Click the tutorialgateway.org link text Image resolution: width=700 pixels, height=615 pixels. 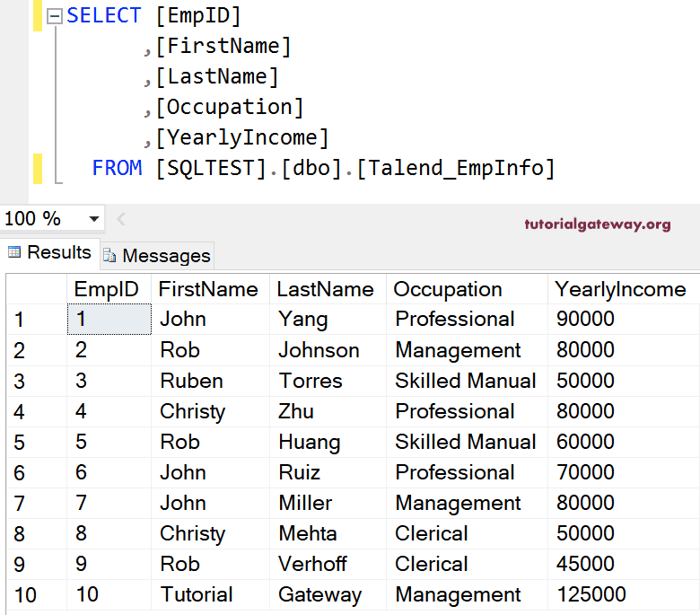tap(598, 224)
